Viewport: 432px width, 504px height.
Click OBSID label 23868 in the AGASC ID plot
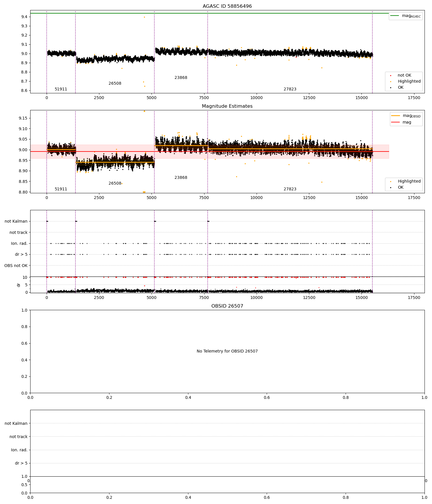coord(181,78)
